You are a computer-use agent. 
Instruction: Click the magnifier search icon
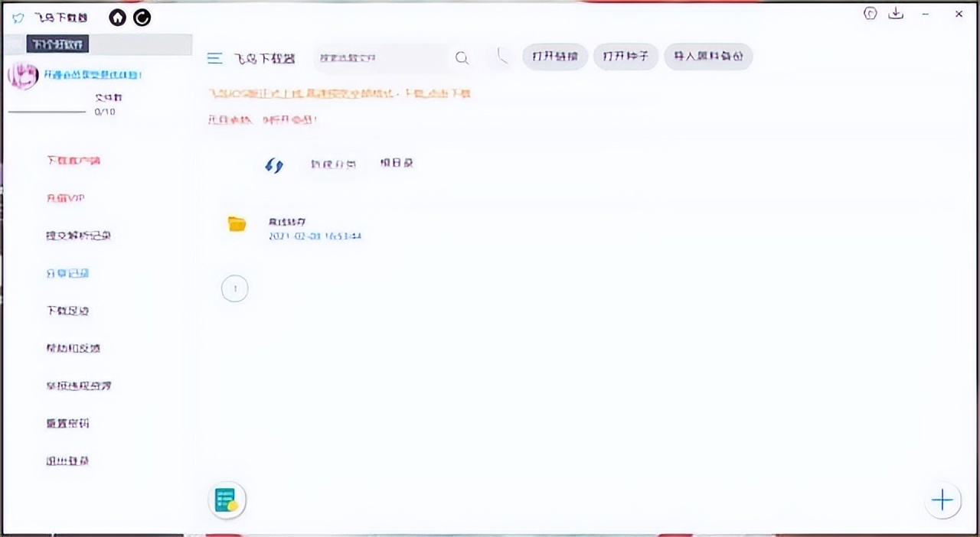point(462,58)
